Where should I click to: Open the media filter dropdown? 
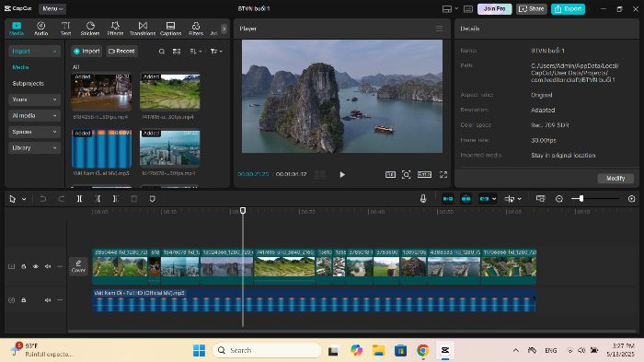coord(216,52)
